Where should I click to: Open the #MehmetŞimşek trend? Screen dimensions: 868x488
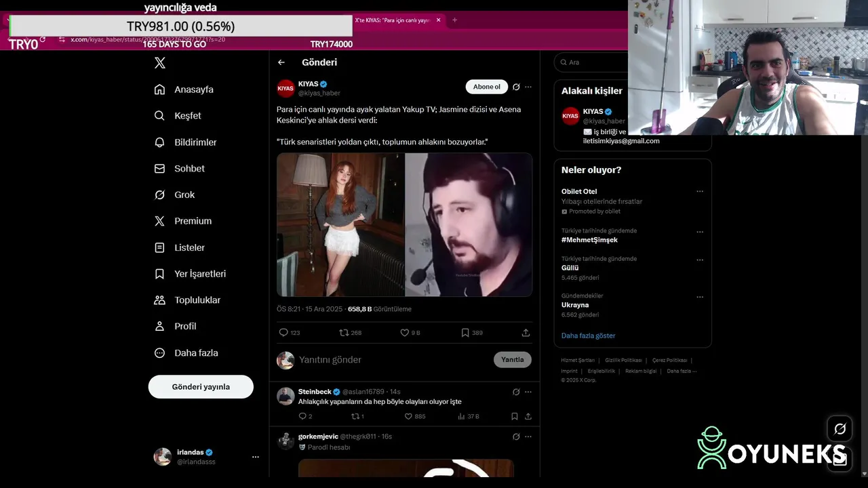pyautogui.click(x=589, y=240)
